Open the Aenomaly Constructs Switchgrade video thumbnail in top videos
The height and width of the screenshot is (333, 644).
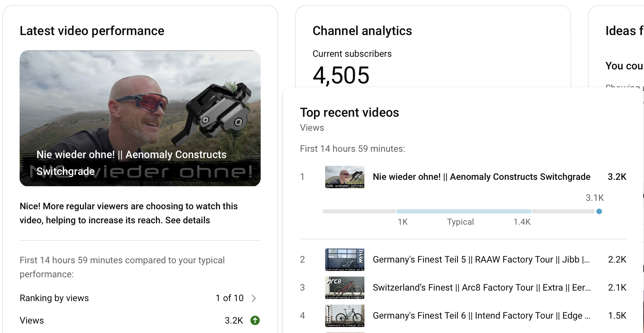point(345,177)
